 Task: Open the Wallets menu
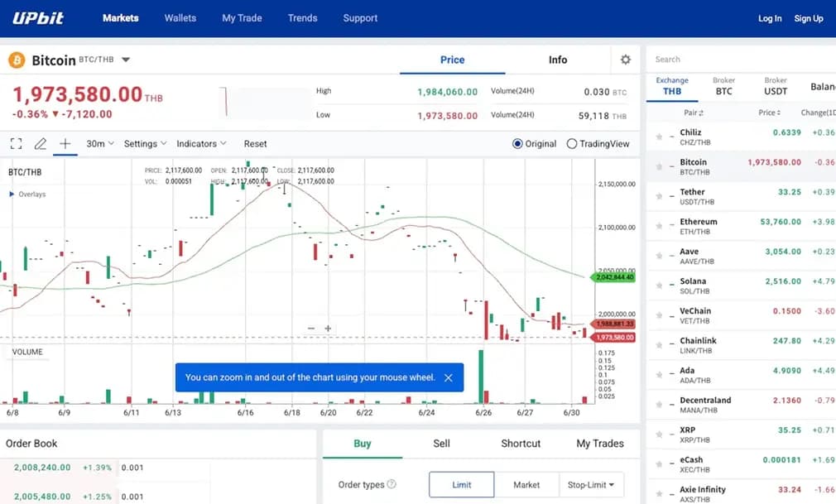coord(180,18)
